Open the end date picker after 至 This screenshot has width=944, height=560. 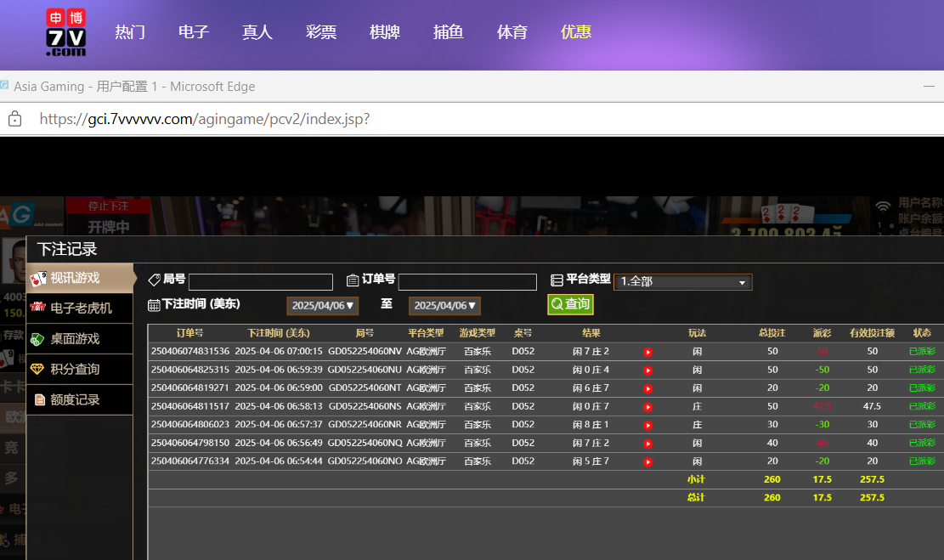[x=444, y=306]
